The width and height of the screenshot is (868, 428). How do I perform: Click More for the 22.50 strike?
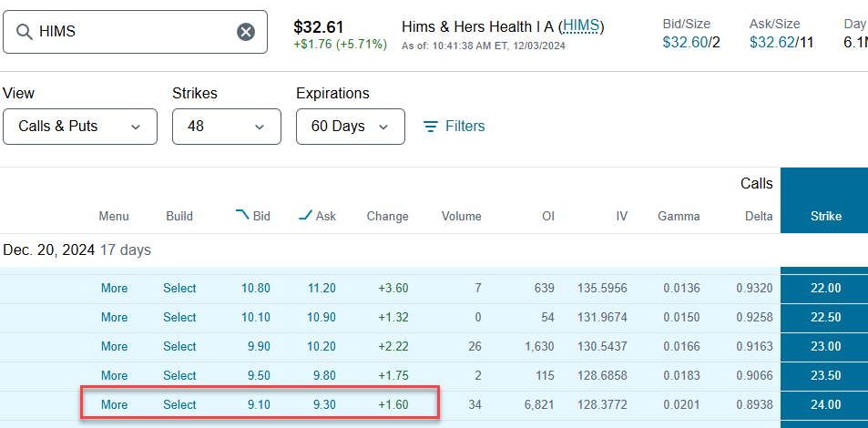(115, 318)
